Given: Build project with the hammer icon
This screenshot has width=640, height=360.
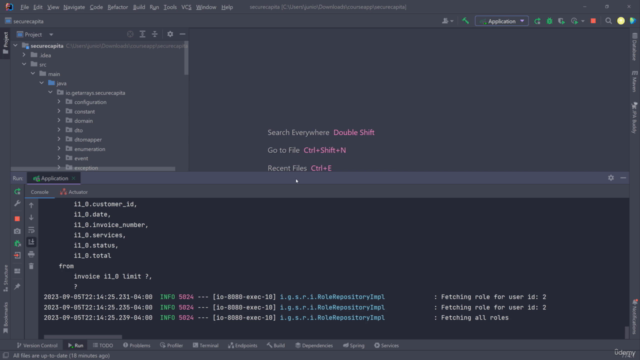Looking at the screenshot, I should pos(465,21).
